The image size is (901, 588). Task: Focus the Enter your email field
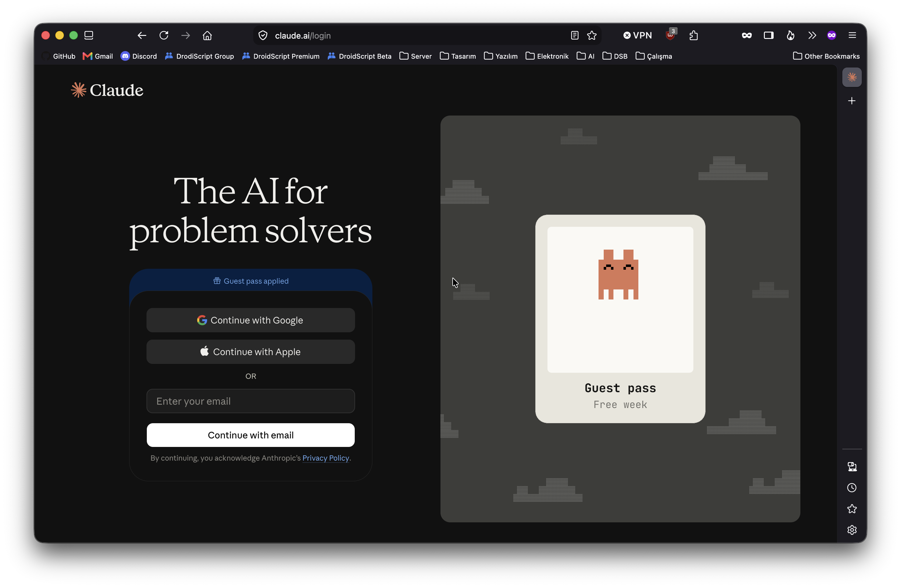click(x=250, y=401)
